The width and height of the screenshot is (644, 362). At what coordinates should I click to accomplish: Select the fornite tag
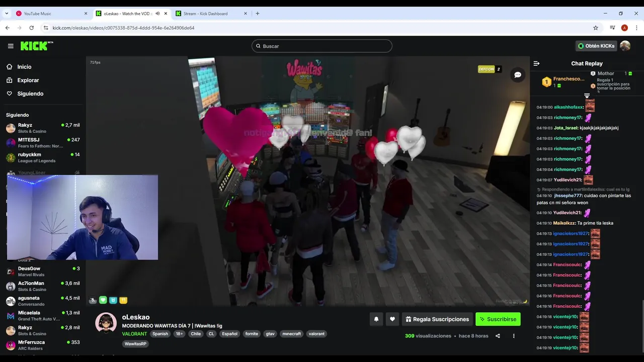[252, 334]
